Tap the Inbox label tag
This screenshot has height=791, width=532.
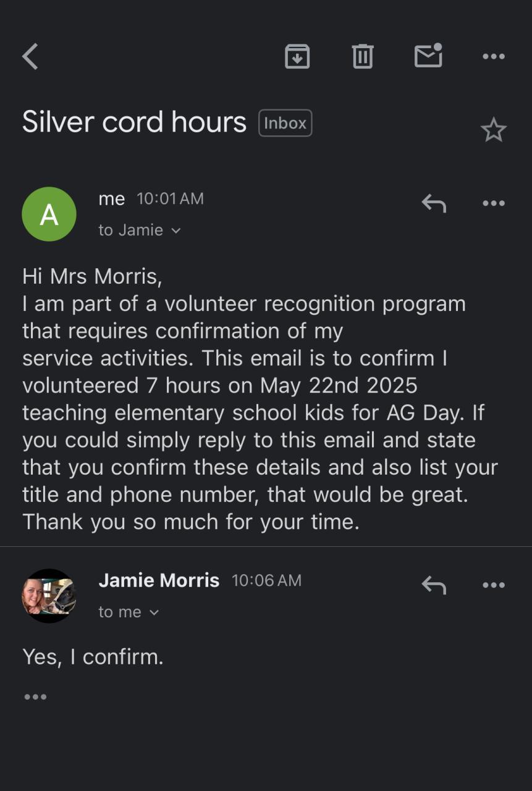click(x=285, y=123)
